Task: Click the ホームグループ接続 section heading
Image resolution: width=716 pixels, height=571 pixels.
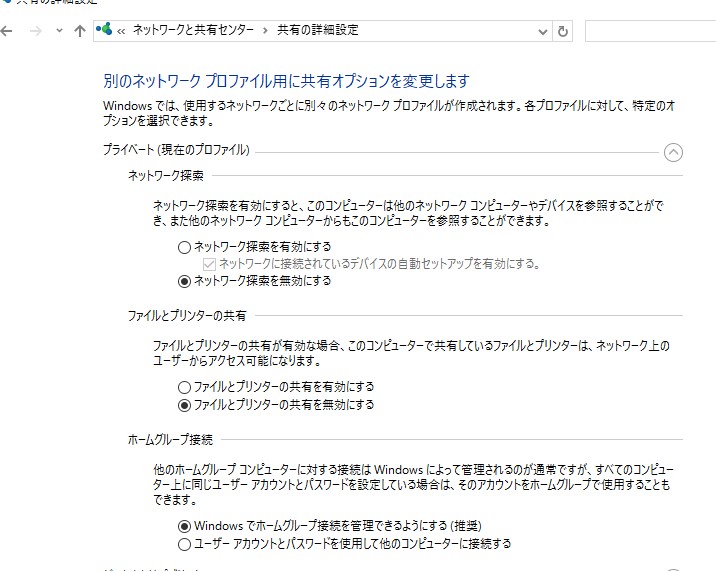Action: click(x=170, y=440)
